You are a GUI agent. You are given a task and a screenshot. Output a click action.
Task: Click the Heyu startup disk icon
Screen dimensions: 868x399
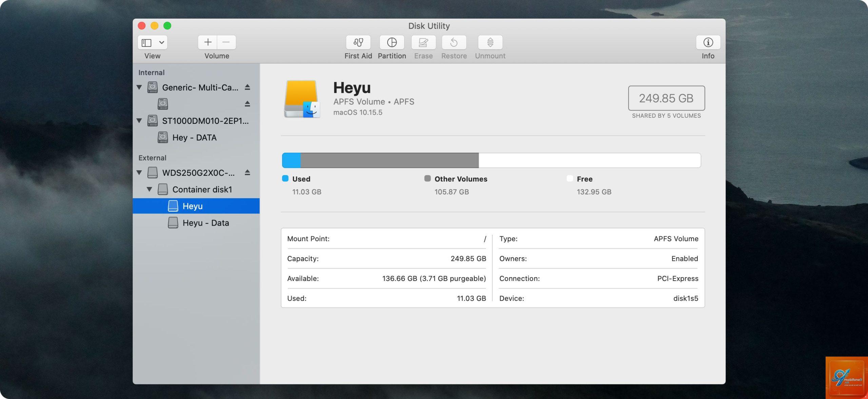pos(302,99)
